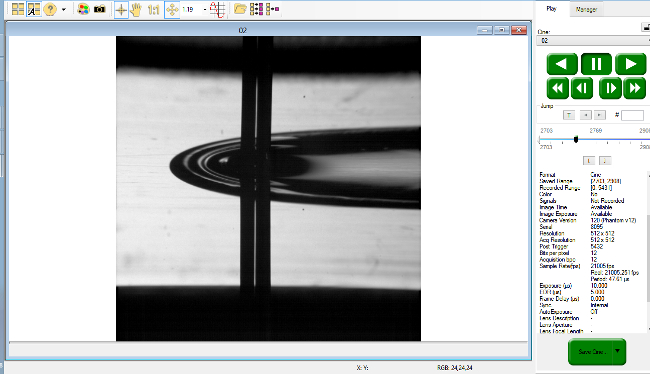
Task: Open the arrow menu beside help icon
Action: click(64, 9)
